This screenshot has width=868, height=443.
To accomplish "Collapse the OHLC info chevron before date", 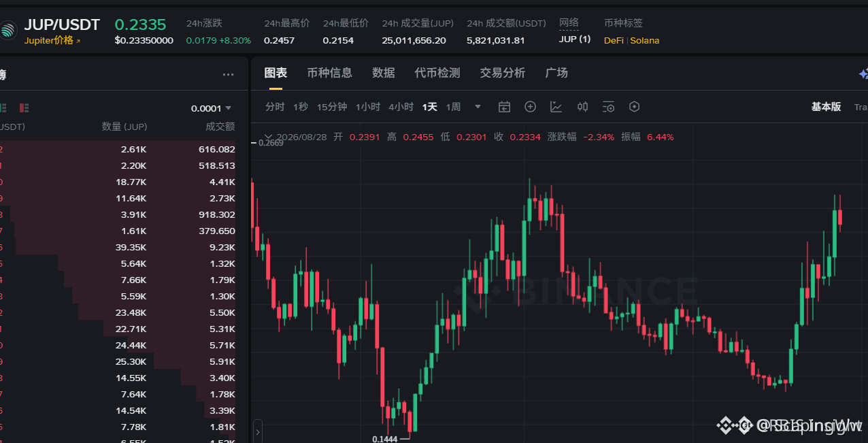I will [268, 137].
